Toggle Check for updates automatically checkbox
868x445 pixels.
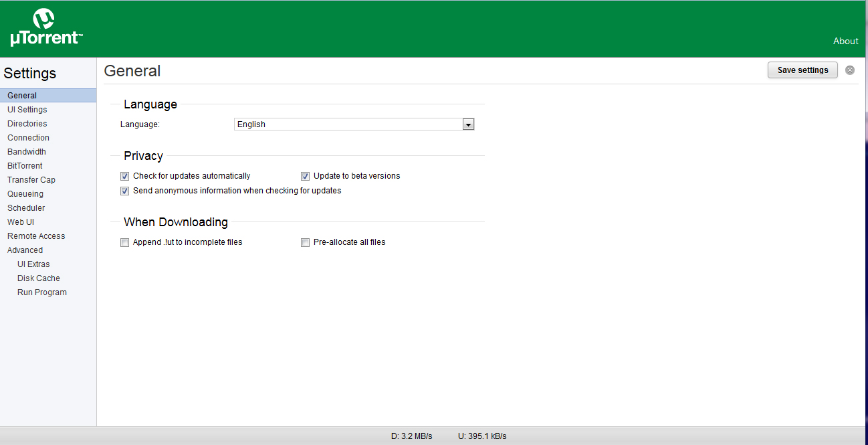124,176
